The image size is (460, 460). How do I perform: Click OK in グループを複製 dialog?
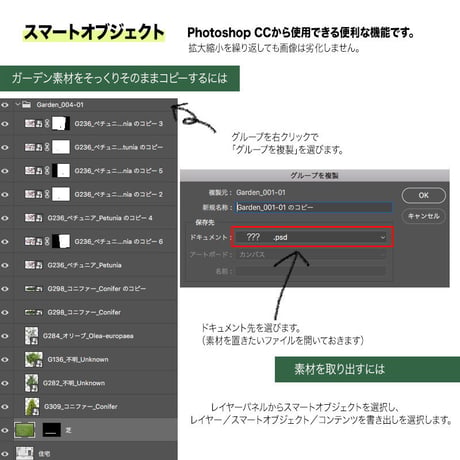(424, 195)
